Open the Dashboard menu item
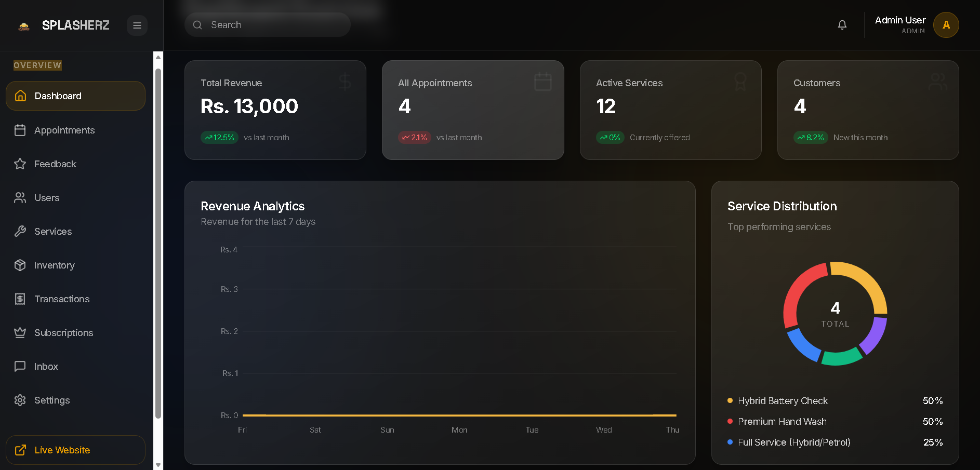 point(75,96)
